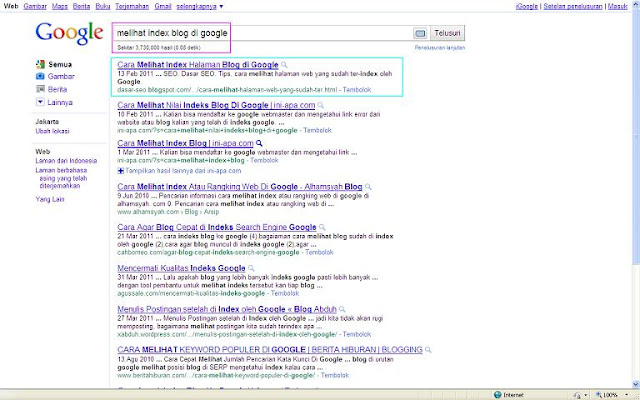Click preview magnifier beside Cara Agar Blog Cepat result
Screen dimensions: 640x400
(x=322, y=227)
